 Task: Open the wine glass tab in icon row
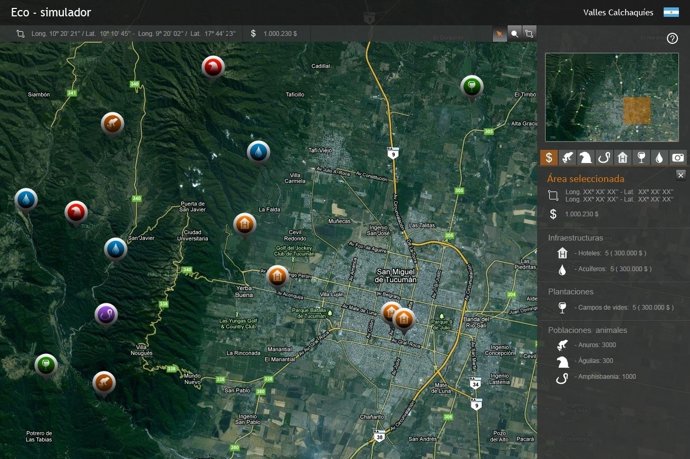point(640,157)
